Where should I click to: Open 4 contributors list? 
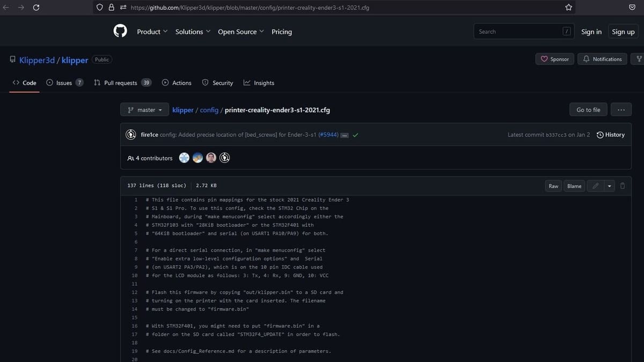point(150,158)
